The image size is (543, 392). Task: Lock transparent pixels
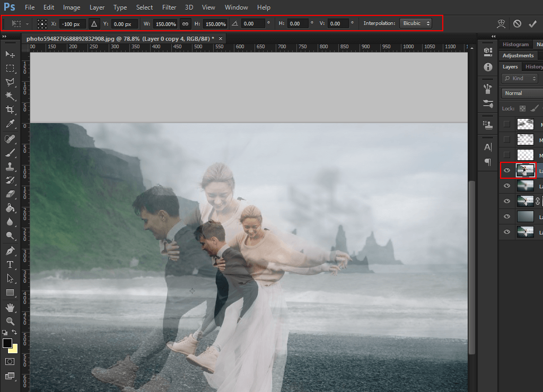(x=522, y=108)
